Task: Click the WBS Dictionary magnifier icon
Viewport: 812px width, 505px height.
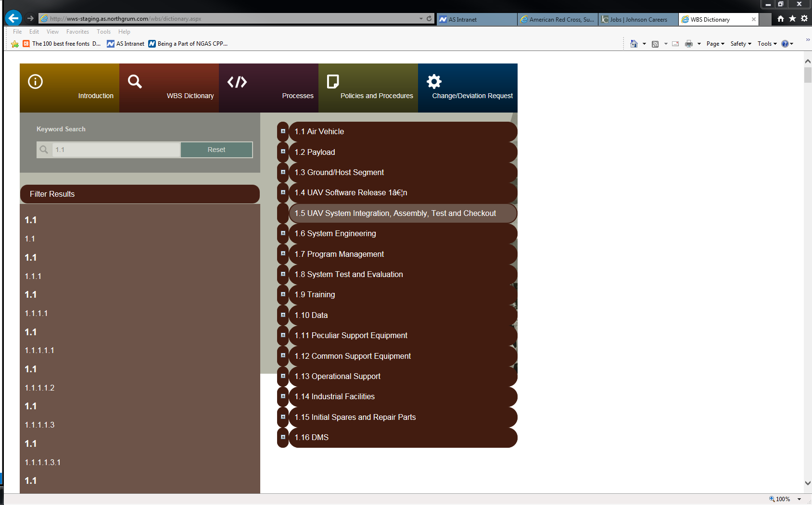Action: [x=135, y=82]
